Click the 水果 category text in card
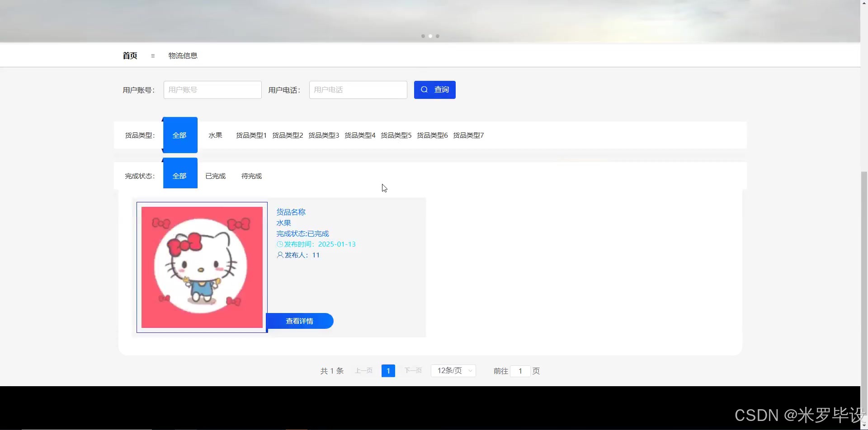 coord(283,223)
